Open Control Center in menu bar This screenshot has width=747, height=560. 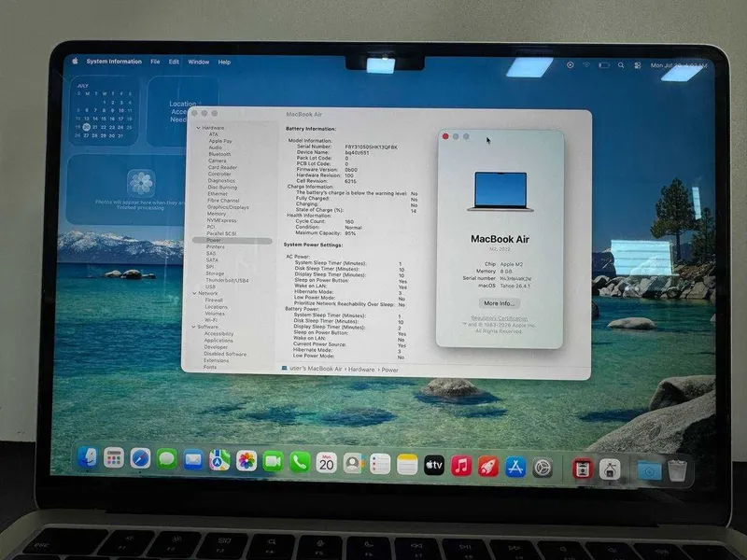coord(638,65)
